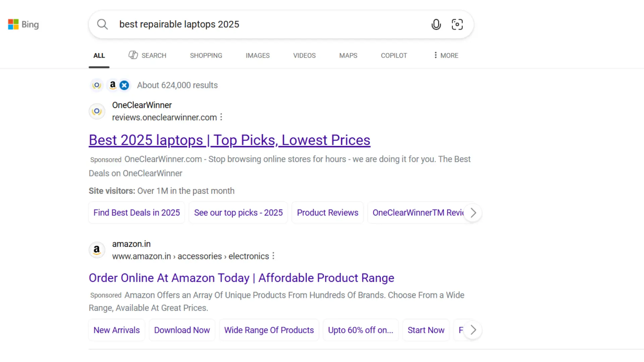
Task: Open 'Best 2025 laptops | Top Picks' link
Action: [229, 140]
